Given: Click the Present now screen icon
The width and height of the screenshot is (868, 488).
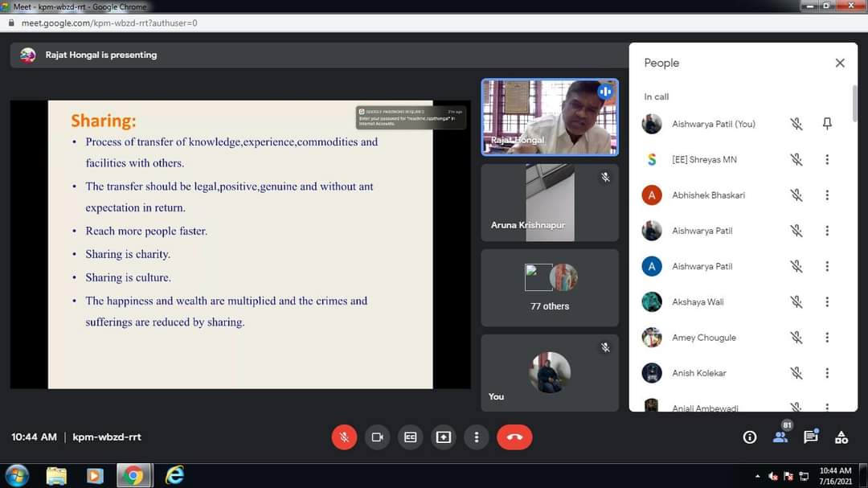Looking at the screenshot, I should (x=444, y=437).
